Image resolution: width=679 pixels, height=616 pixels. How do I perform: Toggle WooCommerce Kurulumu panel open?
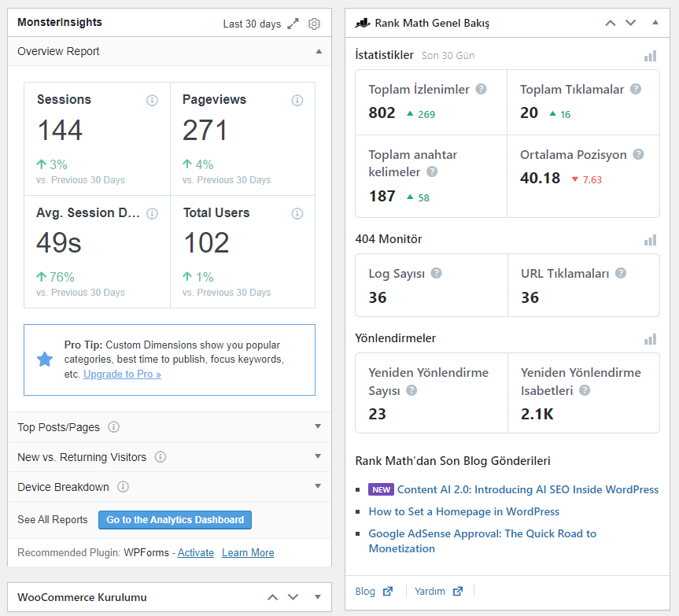click(317, 597)
